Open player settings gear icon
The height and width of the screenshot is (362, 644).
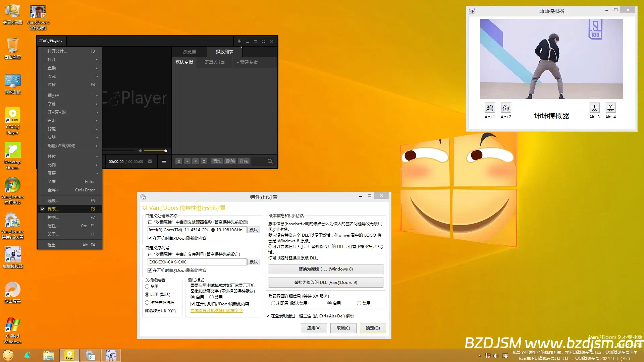(150, 161)
